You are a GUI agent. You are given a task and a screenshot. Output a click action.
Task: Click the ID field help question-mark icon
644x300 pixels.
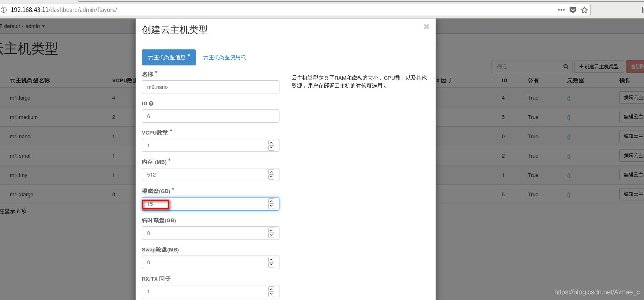tap(151, 104)
